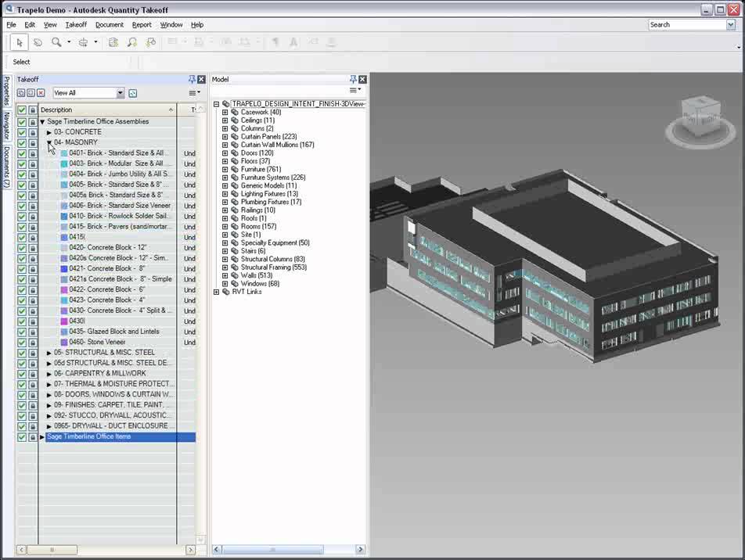
Task: Click lock icon on 0460- Stone Veneer row
Action: click(x=32, y=343)
